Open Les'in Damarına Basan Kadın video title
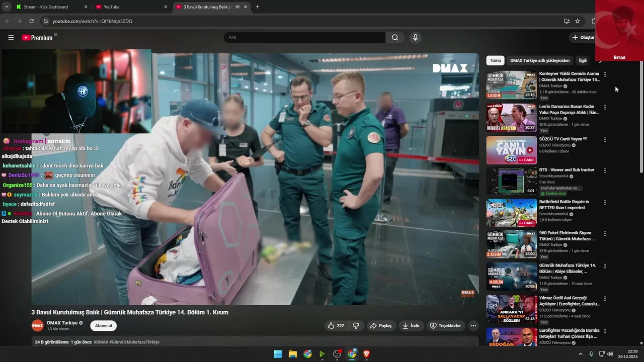This screenshot has width=644, height=362. pos(569,109)
